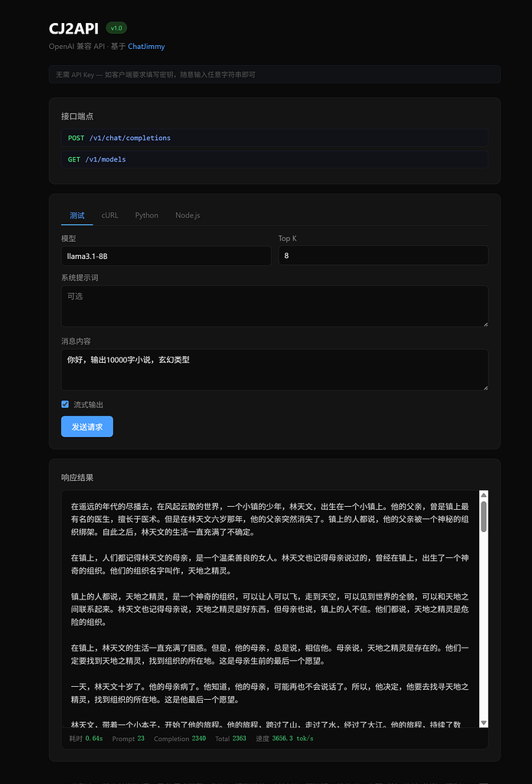Screen dimensions: 532x784
Task: Switch to the Python tab
Action: [x=146, y=215]
